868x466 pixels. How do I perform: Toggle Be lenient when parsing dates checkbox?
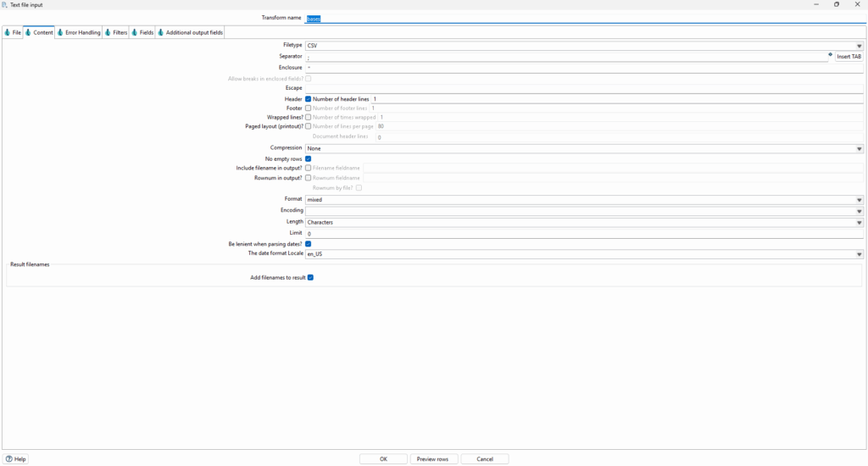309,244
